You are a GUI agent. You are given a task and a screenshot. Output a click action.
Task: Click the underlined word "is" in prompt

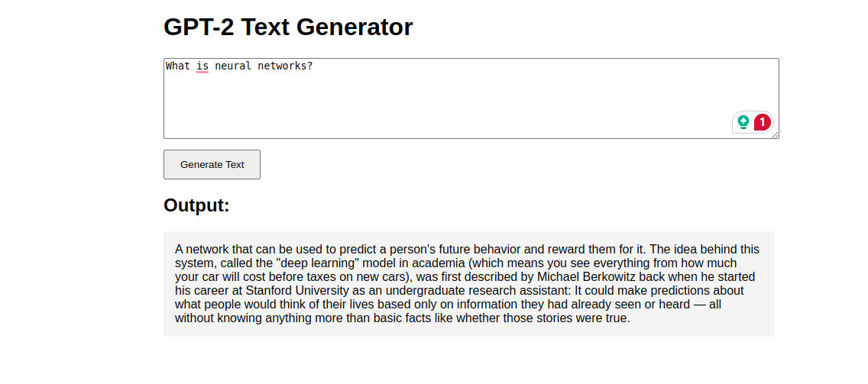(x=202, y=66)
